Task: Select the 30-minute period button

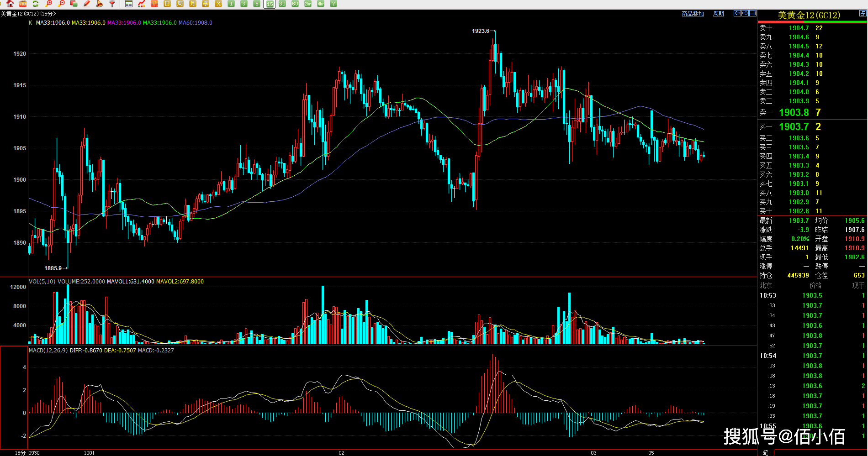Action: [x=282, y=4]
